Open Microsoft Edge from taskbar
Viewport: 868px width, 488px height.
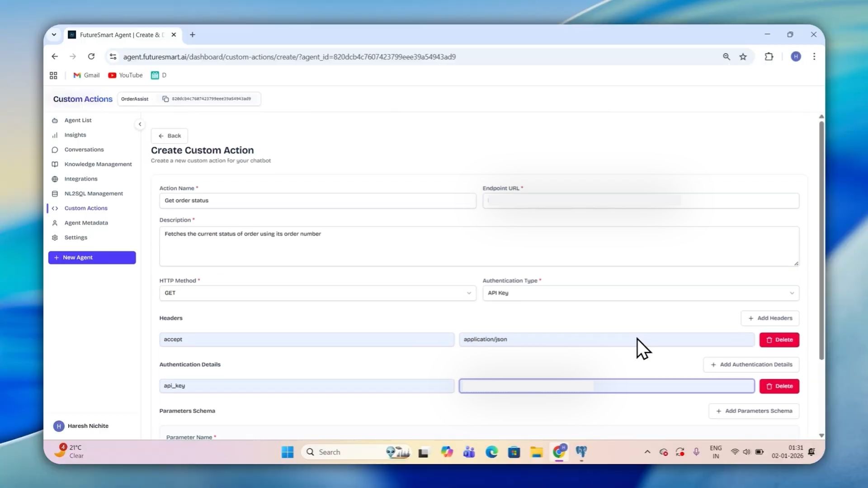tap(491, 452)
